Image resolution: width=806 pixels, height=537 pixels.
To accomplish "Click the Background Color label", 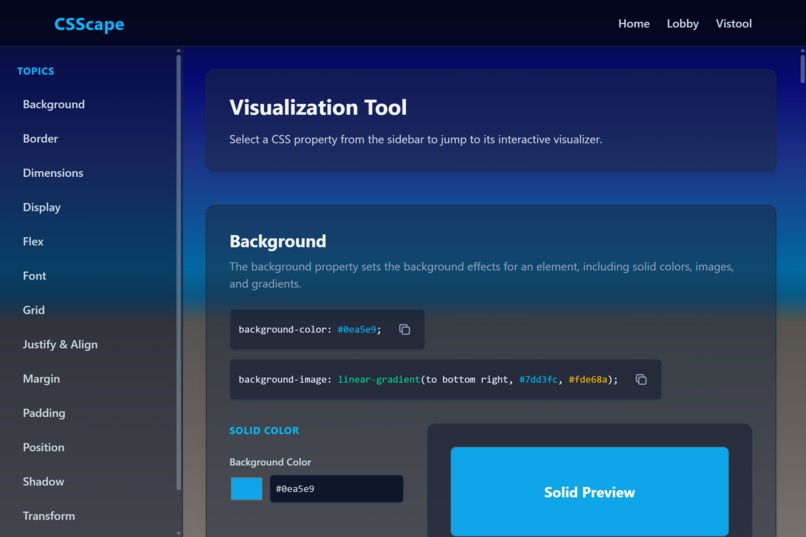I will [270, 462].
